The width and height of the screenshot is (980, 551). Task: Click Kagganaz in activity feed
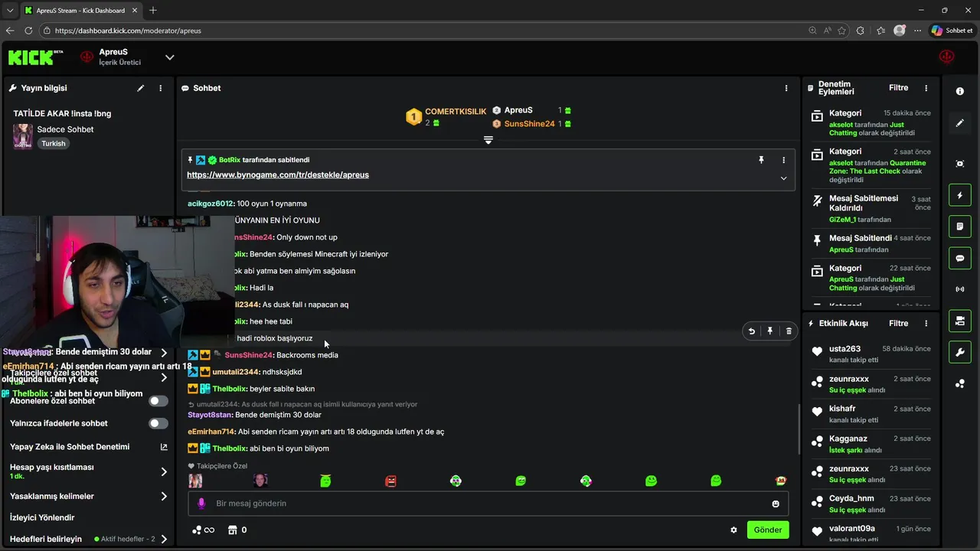coord(848,439)
